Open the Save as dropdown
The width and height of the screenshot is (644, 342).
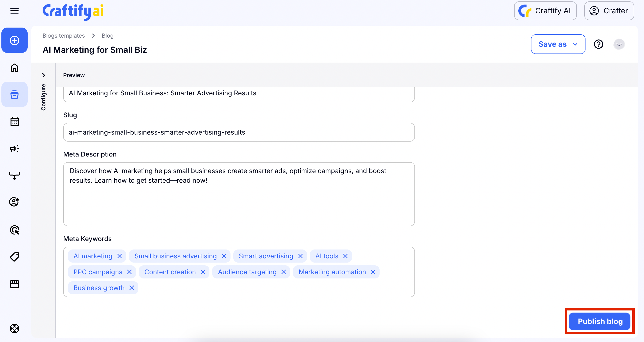coord(558,44)
